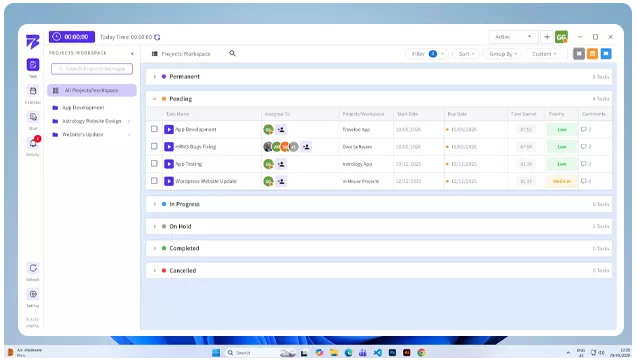The width and height of the screenshot is (636, 360).
Task: Open comments for In House Projects row
Action: click(x=586, y=181)
